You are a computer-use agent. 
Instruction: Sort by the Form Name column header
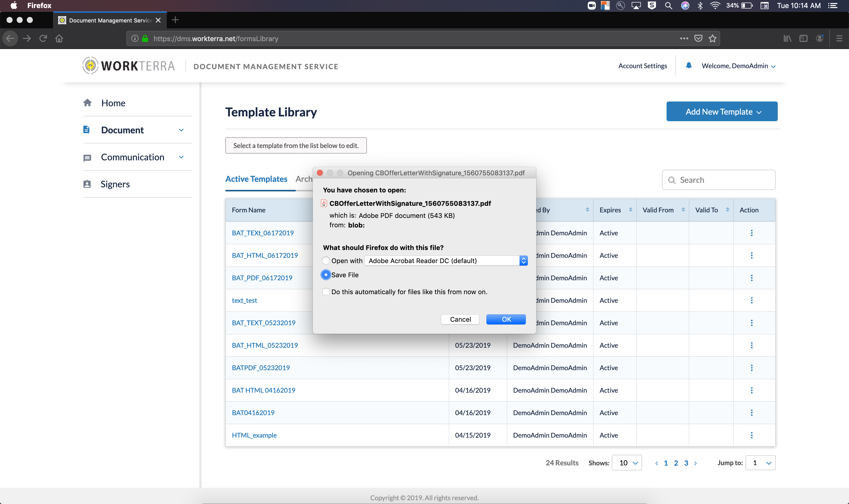tap(248, 210)
